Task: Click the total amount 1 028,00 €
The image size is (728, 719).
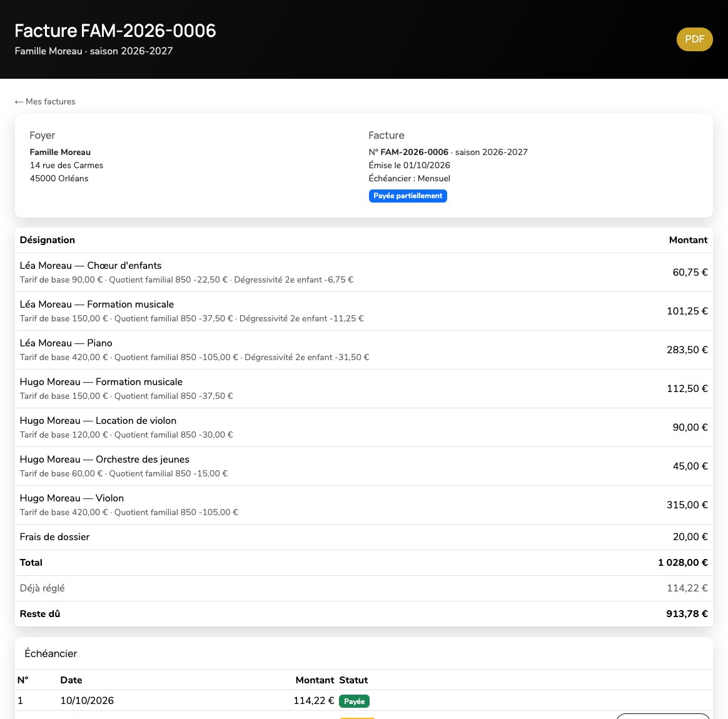Action: tap(682, 563)
